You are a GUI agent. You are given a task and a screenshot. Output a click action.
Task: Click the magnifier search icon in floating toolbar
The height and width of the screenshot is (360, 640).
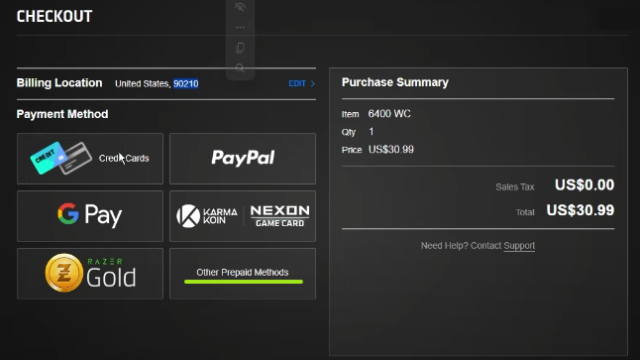240,68
